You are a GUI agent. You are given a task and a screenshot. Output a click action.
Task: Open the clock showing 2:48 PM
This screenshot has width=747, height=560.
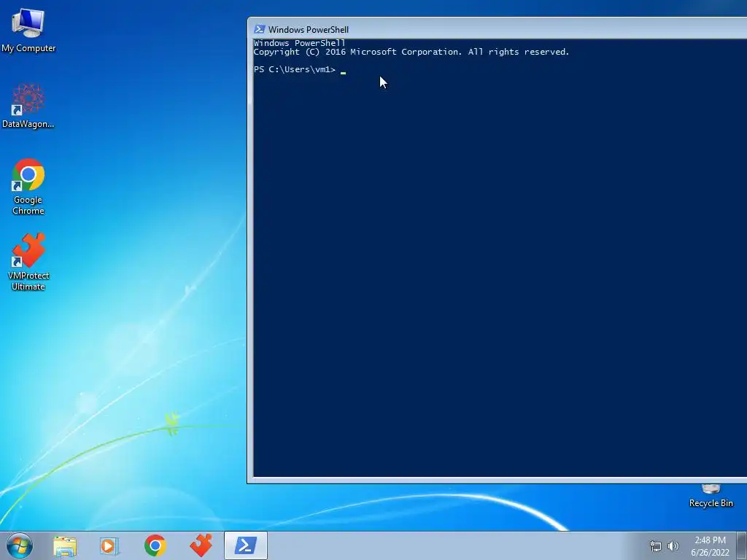point(710,546)
